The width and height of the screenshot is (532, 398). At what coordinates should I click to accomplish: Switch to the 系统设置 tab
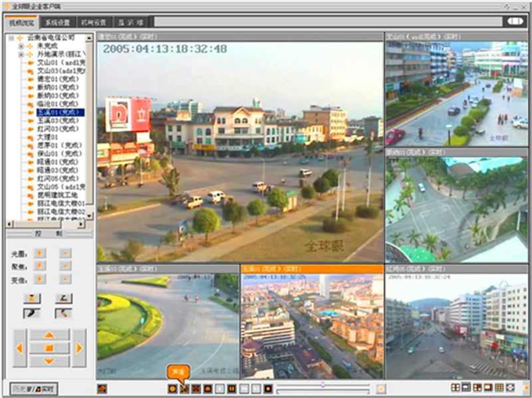58,22
